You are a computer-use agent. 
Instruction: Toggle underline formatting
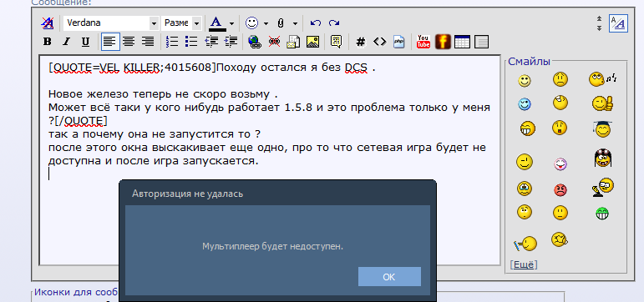pyautogui.click(x=85, y=42)
